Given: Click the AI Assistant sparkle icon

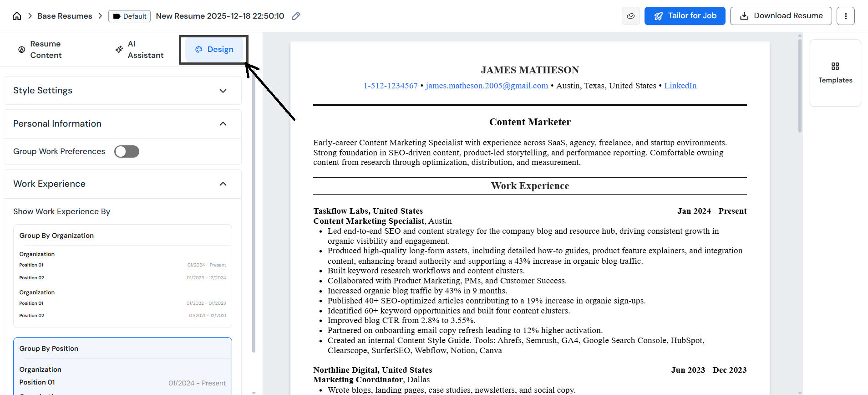Looking at the screenshot, I should click(x=119, y=49).
